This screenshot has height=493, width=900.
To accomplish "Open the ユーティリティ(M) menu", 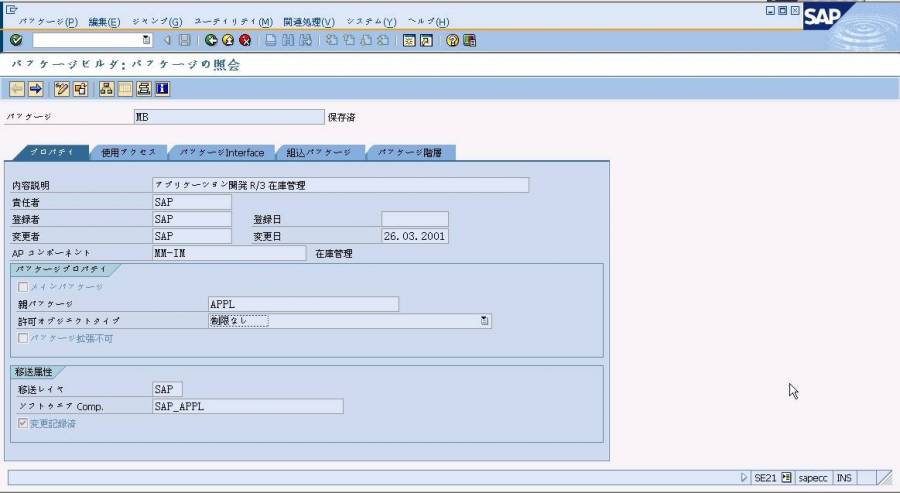I will pos(232,21).
